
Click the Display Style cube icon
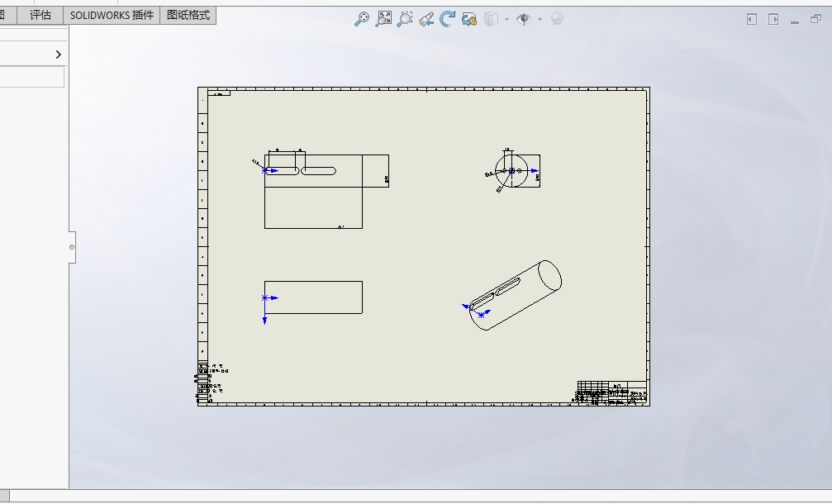[492, 19]
